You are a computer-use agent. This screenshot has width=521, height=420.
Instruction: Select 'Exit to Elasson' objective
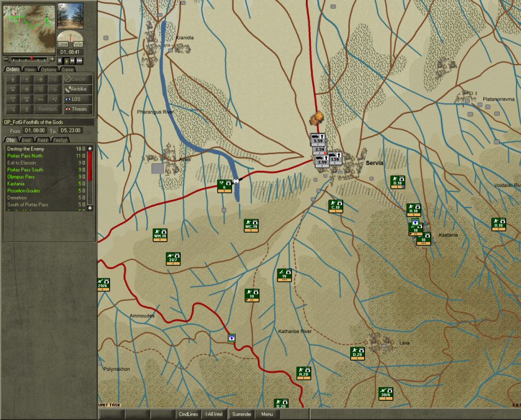[x=46, y=162]
